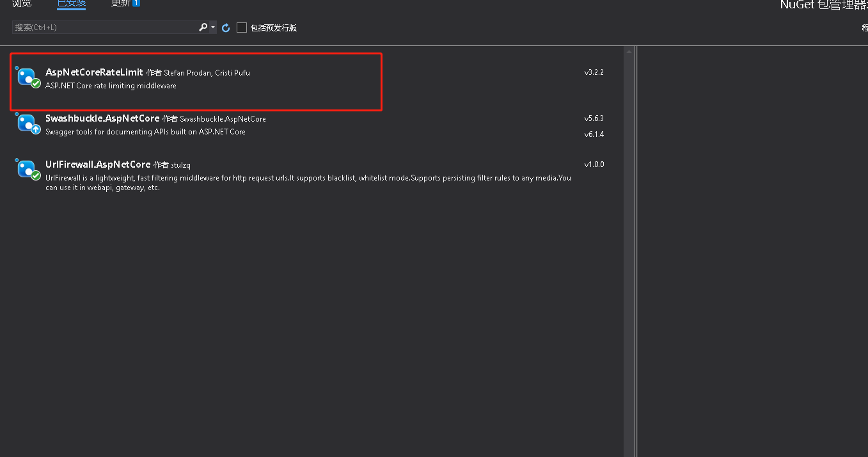This screenshot has height=457, width=868.
Task: Click the package list scrollbar up arrow
Action: 629,51
